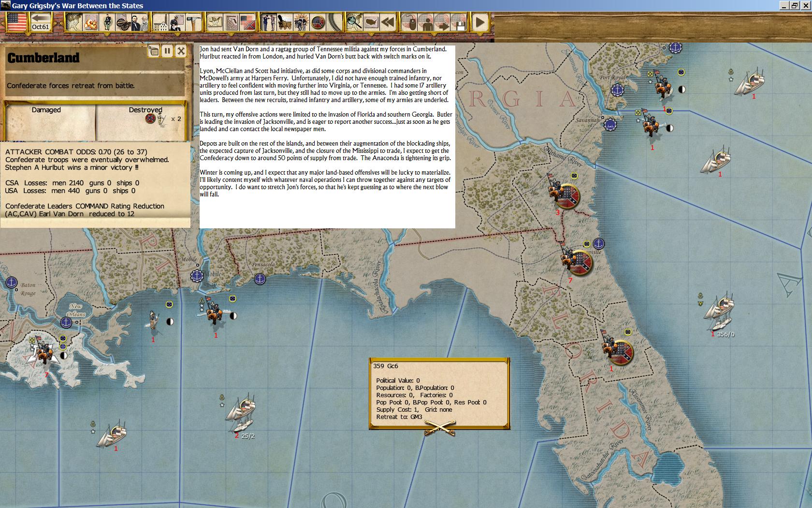The width and height of the screenshot is (812, 508).
Task: Click the factory building icon
Action: [x=161, y=22]
